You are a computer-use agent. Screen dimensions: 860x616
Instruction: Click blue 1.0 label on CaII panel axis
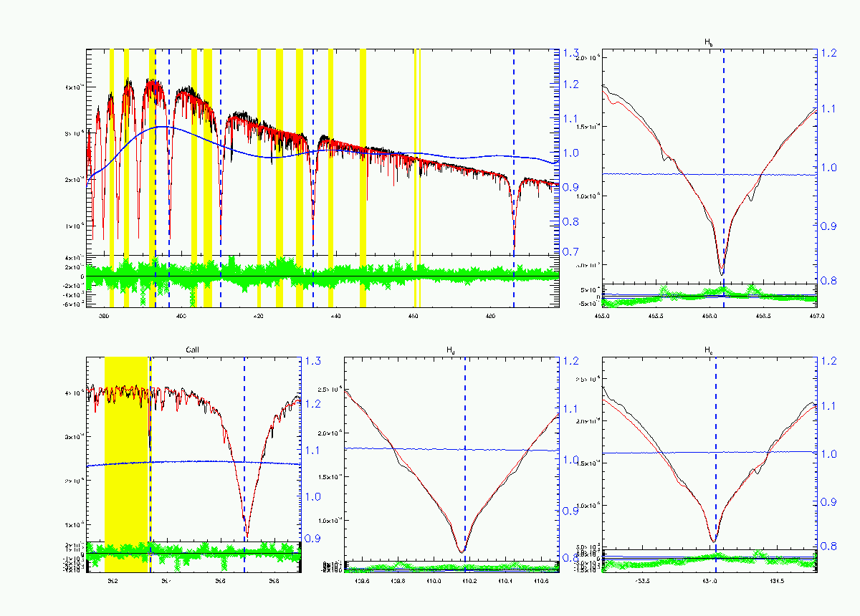pyautogui.click(x=314, y=496)
